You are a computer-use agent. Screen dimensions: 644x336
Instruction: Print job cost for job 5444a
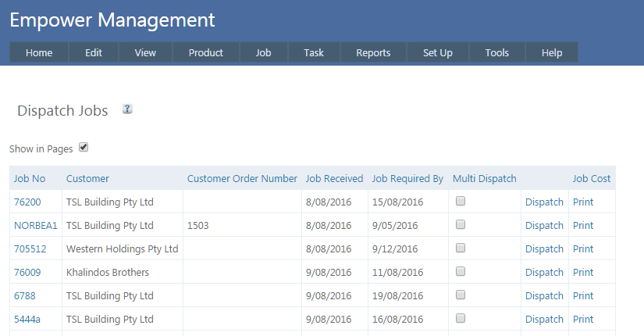click(582, 320)
